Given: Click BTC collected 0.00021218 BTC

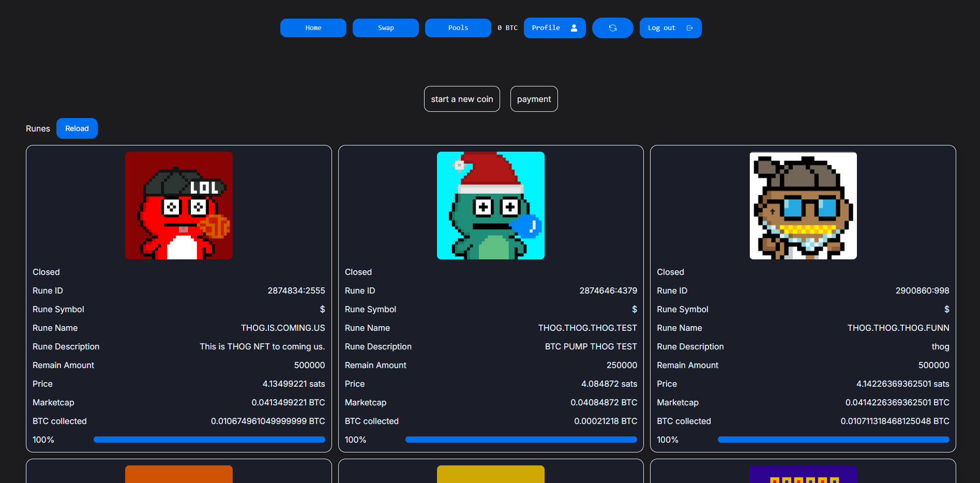Looking at the screenshot, I should [606, 421].
